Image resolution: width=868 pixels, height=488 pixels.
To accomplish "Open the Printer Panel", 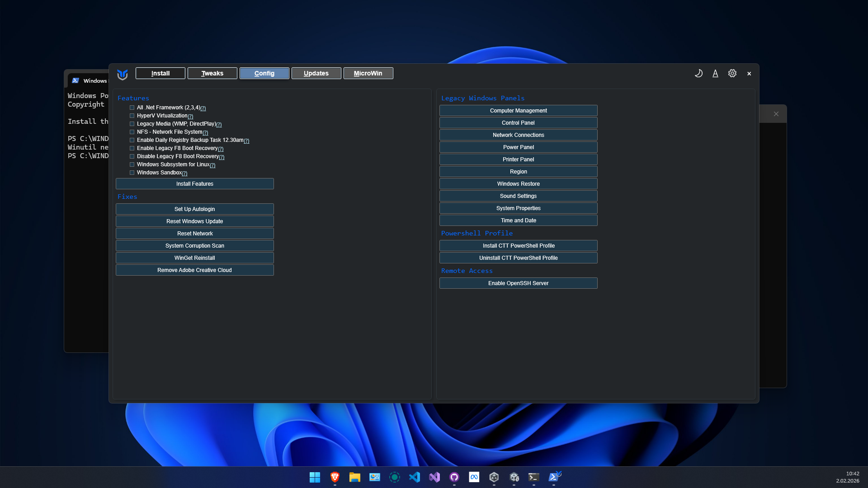I will pos(519,160).
